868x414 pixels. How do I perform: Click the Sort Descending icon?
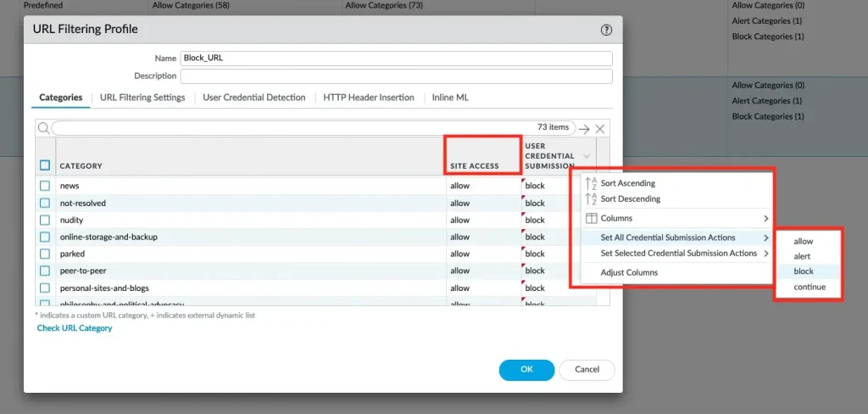tap(591, 199)
